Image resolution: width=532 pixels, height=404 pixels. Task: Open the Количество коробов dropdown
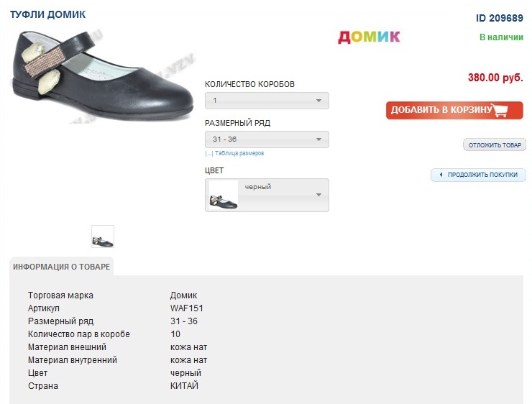tap(267, 101)
